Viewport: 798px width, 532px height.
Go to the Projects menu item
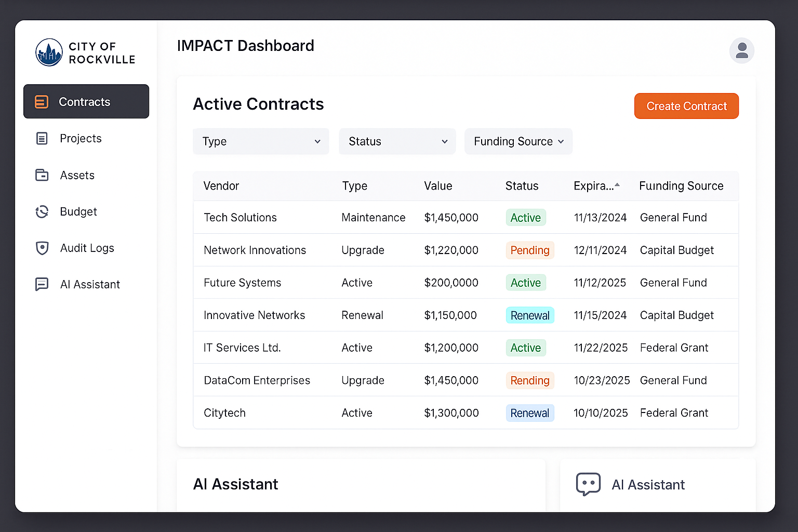(x=81, y=138)
